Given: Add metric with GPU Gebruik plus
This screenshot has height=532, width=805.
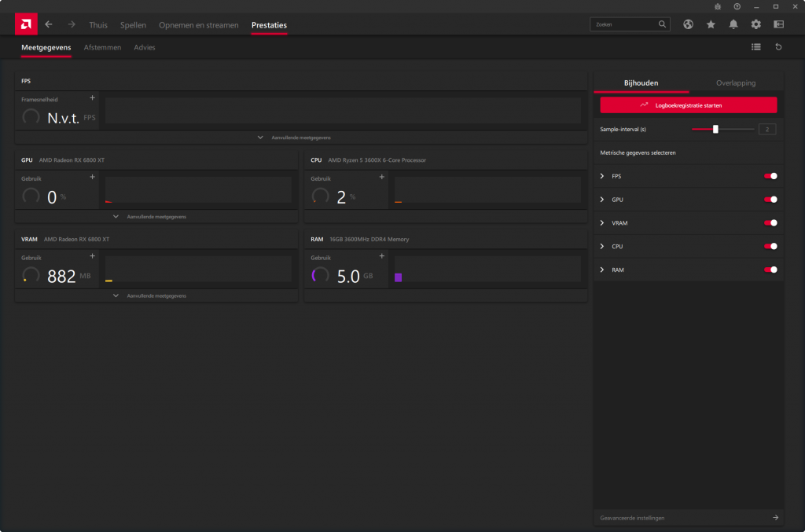Looking at the screenshot, I should (93, 177).
